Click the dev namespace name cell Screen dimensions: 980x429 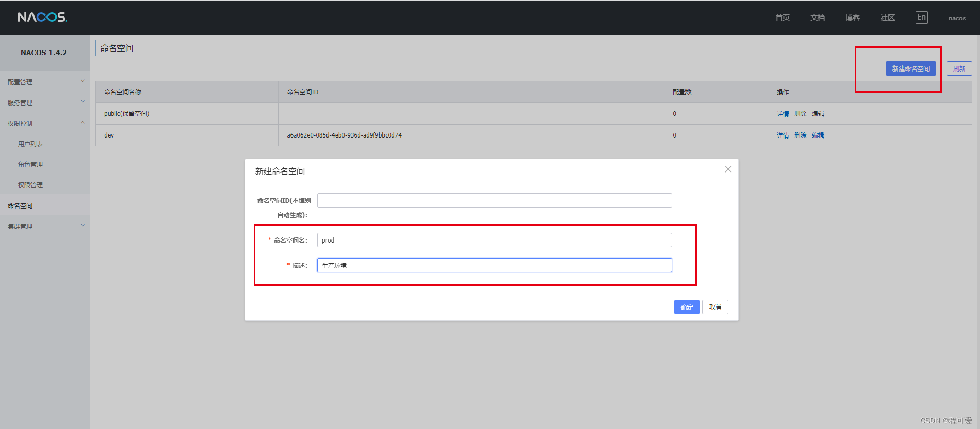click(187, 135)
